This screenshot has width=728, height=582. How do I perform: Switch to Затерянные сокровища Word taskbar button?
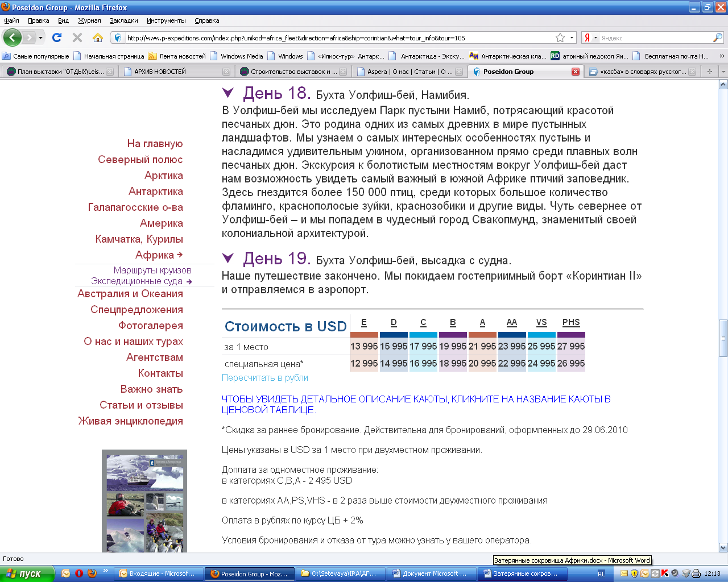click(x=522, y=574)
